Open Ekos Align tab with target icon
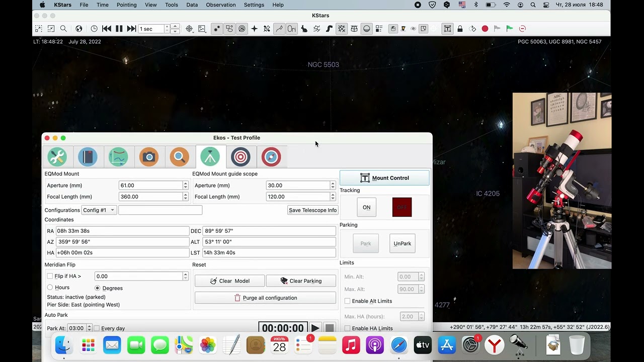Viewport: 644px width, 362px height. point(240,157)
